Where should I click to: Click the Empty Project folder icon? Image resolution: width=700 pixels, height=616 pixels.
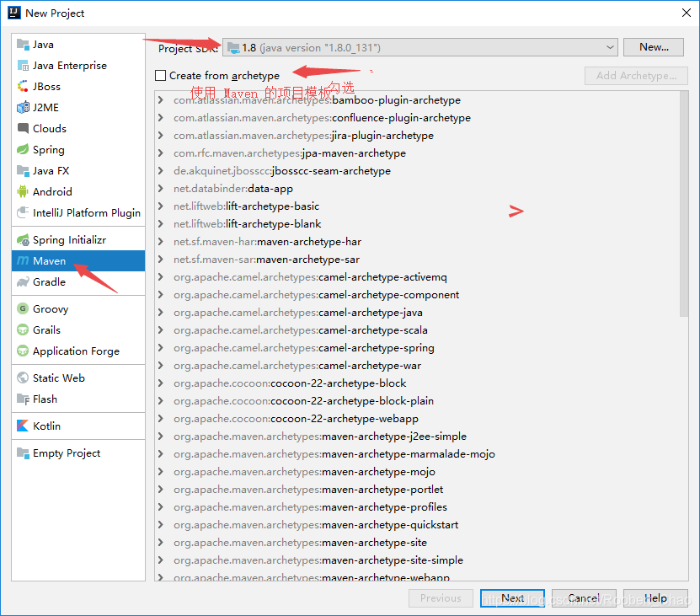(x=23, y=453)
